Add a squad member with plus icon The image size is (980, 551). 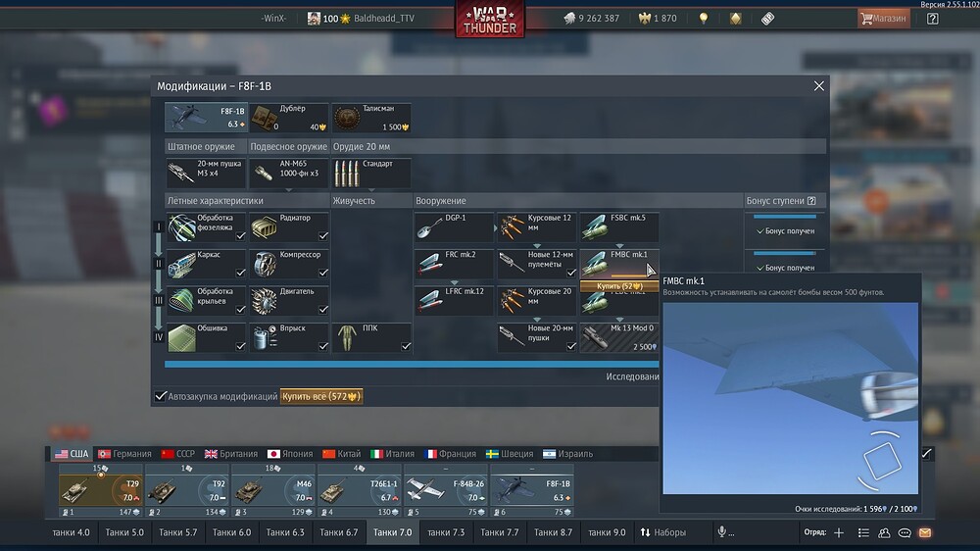coord(839,532)
